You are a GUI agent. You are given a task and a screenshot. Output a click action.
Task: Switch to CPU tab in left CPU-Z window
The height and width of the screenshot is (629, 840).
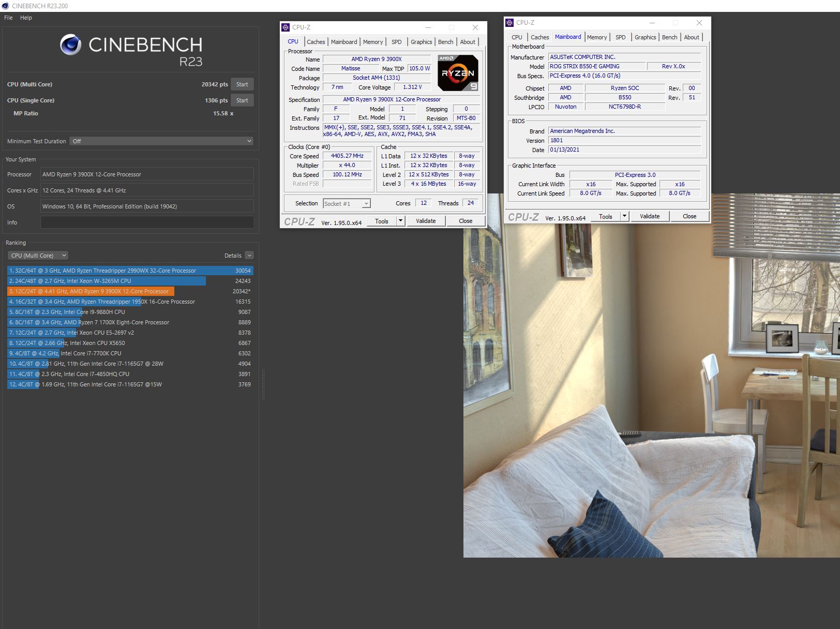(x=293, y=41)
